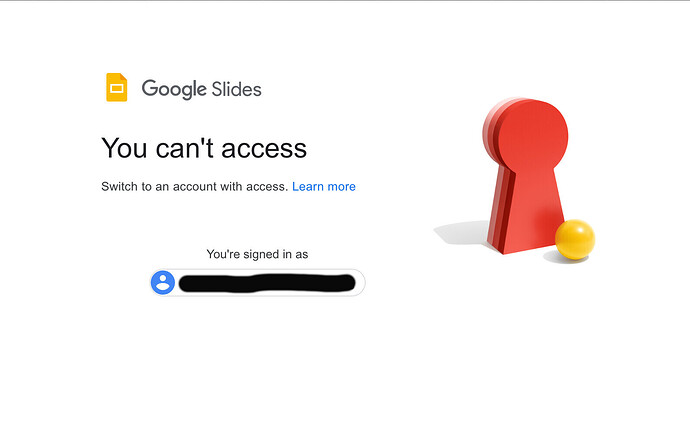Click the right rounded end of account chip
Viewport: 690px width, 441px height.
[357, 283]
